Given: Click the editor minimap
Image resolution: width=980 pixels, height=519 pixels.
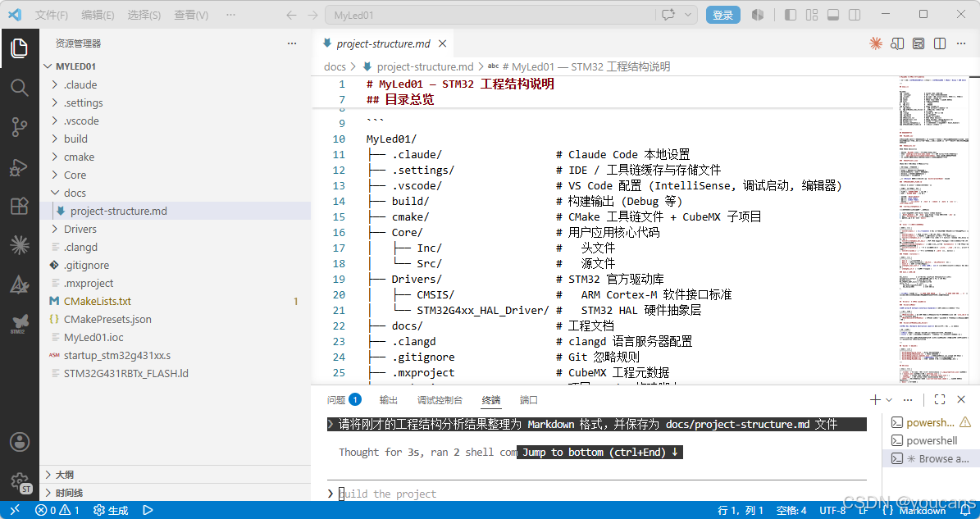Looking at the screenshot, I should (934, 230).
